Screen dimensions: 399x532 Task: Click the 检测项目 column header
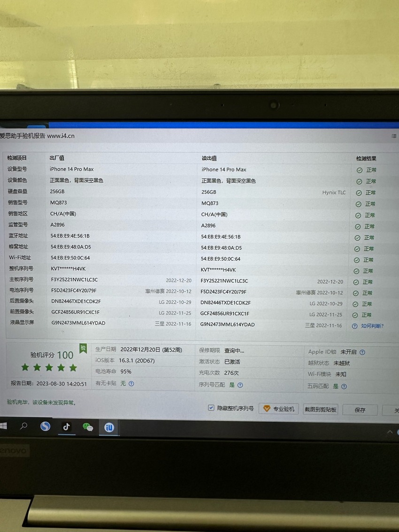pos(17,158)
